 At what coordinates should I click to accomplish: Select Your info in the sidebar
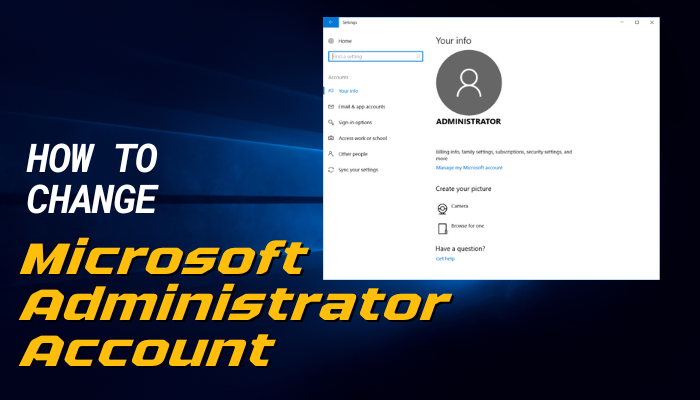pyautogui.click(x=348, y=91)
